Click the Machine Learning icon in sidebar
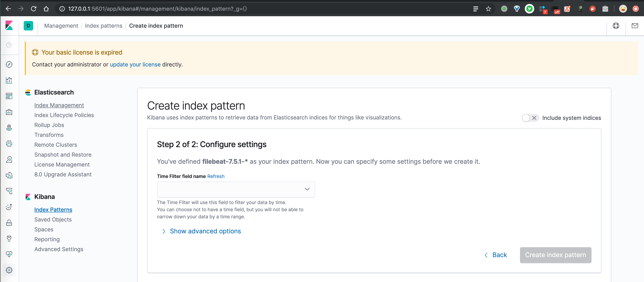This screenshot has width=644, height=282. click(x=10, y=143)
